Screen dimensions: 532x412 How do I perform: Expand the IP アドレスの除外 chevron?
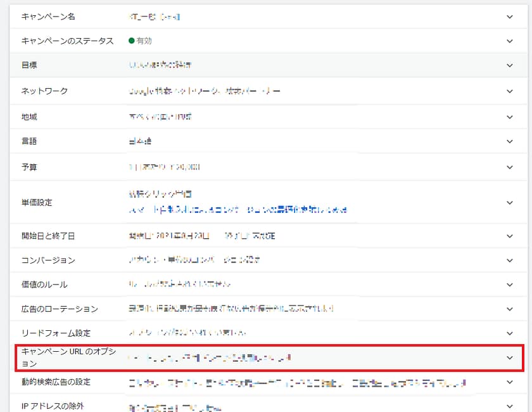click(x=510, y=406)
